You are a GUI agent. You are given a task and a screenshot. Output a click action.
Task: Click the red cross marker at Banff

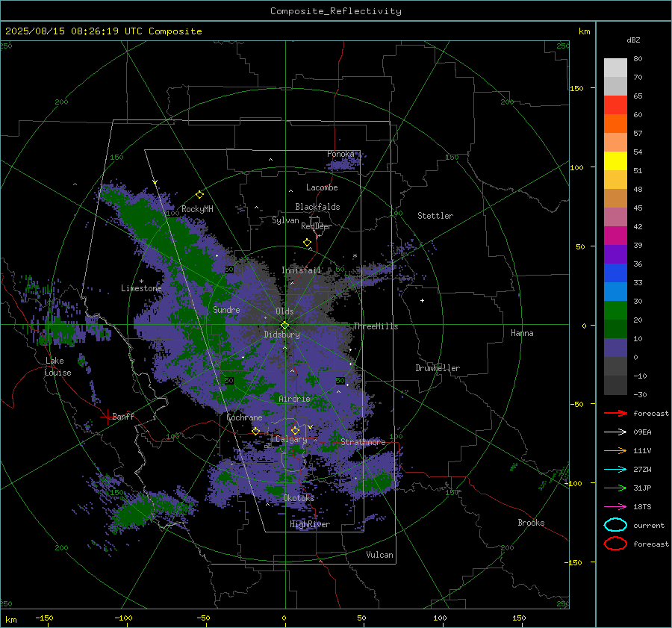pyautogui.click(x=107, y=417)
